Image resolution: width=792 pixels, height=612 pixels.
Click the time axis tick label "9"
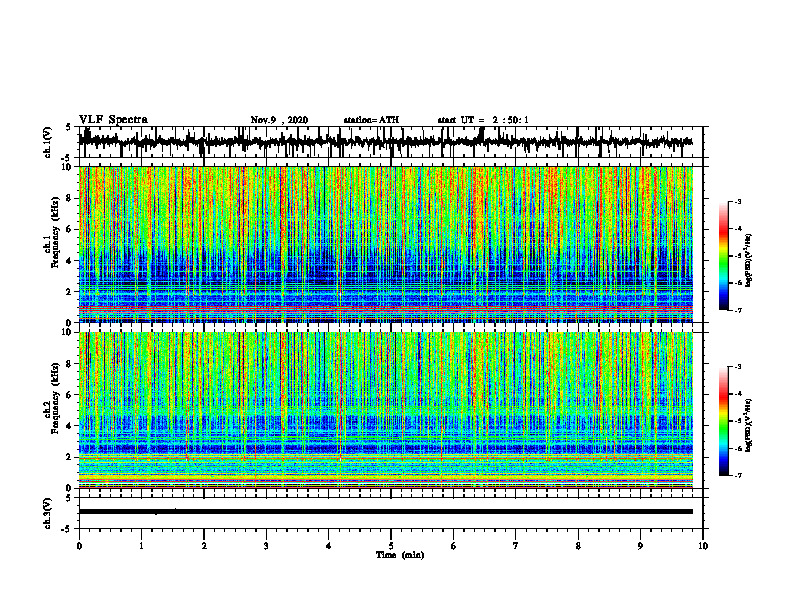click(640, 546)
